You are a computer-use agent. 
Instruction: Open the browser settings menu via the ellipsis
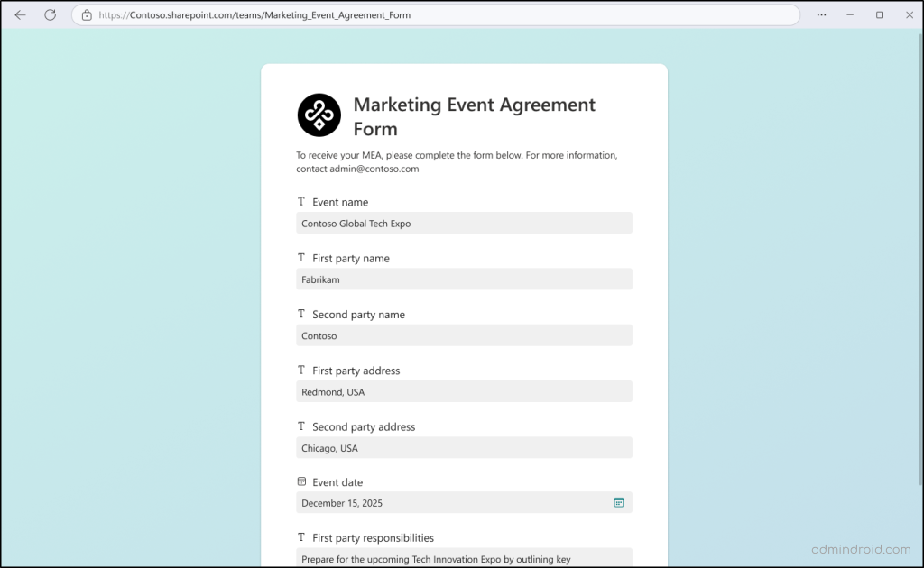(x=821, y=14)
